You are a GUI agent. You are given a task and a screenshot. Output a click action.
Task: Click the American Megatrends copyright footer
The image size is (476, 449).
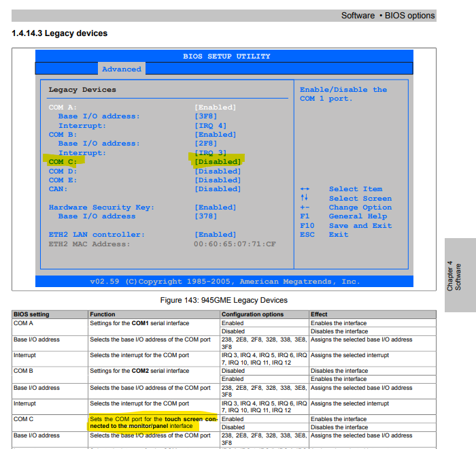click(225, 282)
